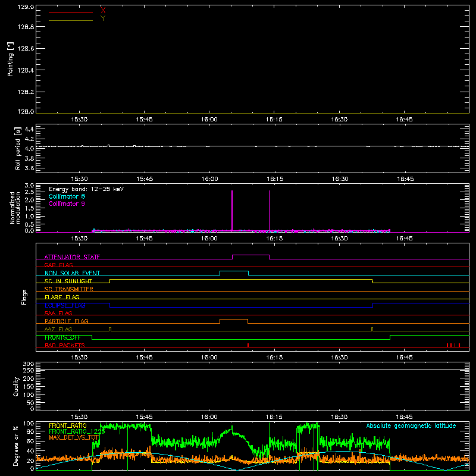
Task: Click the 300 tick on the Quality axis
Action: coord(28,364)
